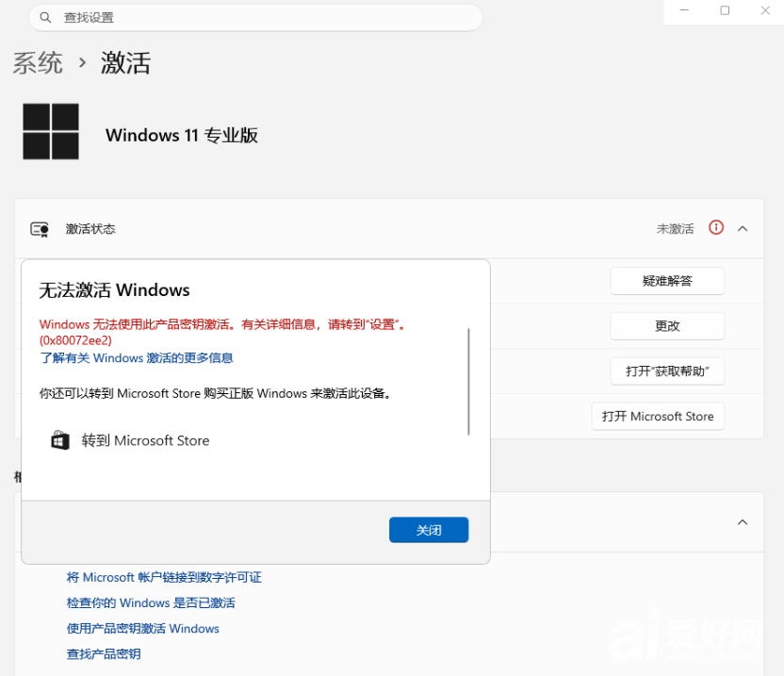The image size is (784, 676).
Task: Focus the 查找设置 search field
Action: coord(255,18)
